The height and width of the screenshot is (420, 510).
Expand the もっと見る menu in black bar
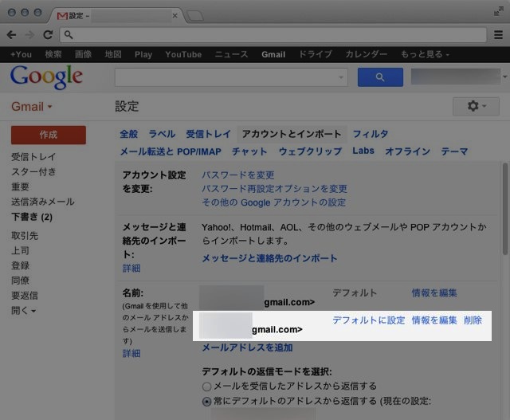[x=425, y=54]
